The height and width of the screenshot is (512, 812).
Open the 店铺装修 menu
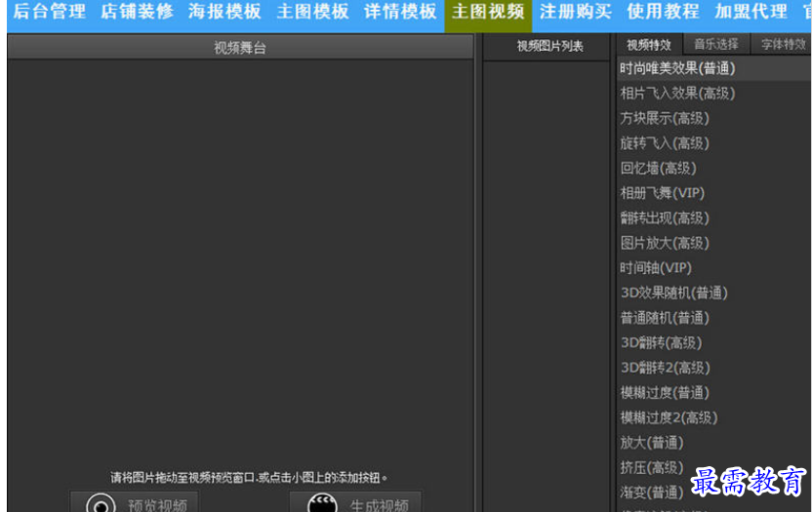pos(138,12)
